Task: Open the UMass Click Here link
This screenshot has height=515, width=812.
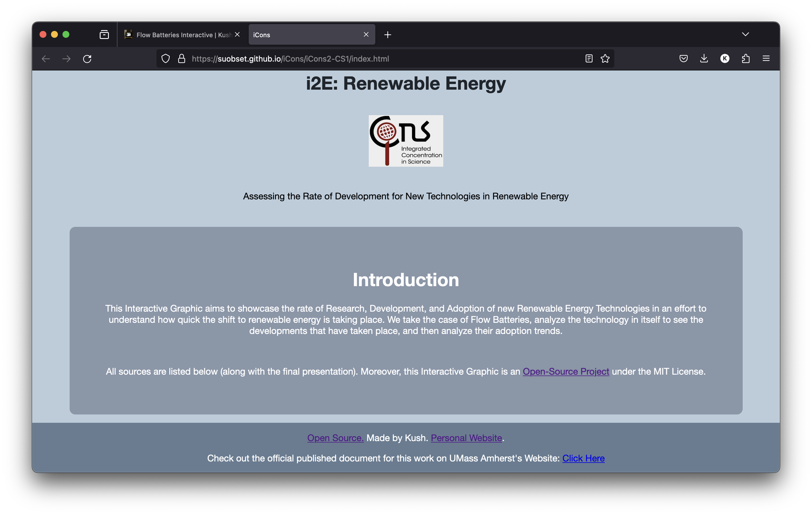Action: [x=583, y=458]
